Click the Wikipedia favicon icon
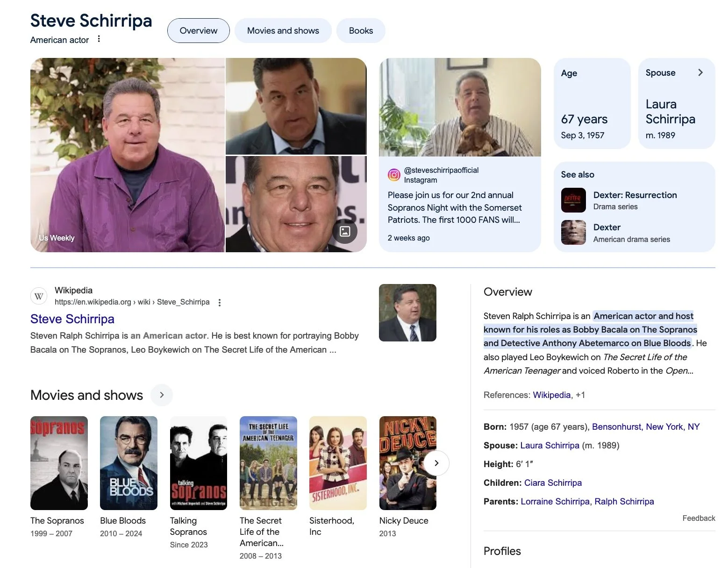Image resolution: width=728 pixels, height=568 pixels. click(x=39, y=296)
